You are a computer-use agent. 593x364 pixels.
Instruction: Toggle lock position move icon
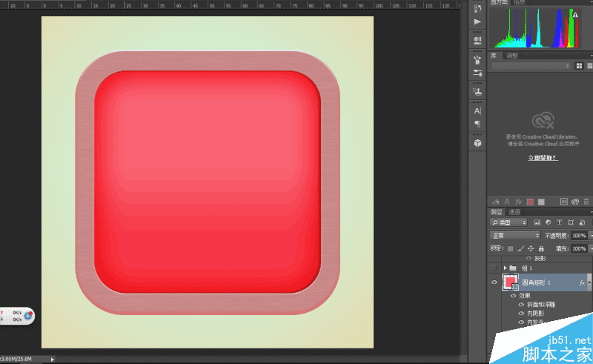click(531, 248)
